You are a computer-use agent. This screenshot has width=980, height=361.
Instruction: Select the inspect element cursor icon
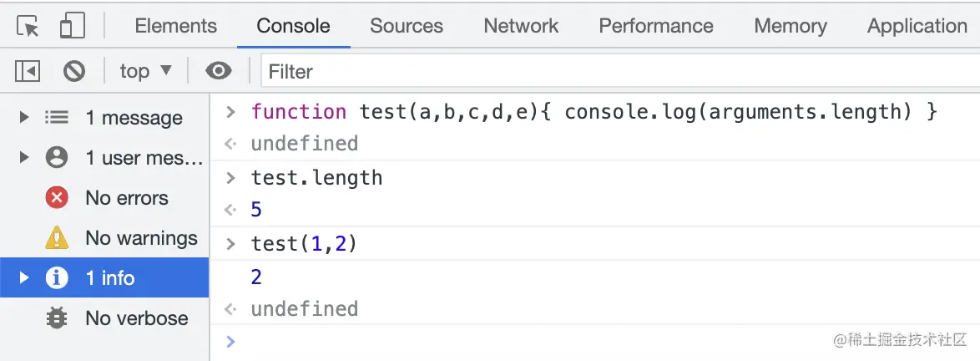point(28,27)
